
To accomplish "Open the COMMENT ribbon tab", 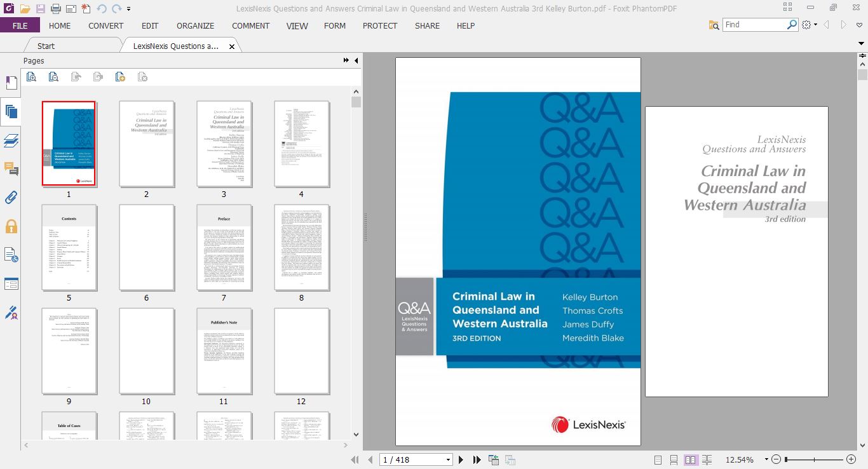I will tap(250, 25).
